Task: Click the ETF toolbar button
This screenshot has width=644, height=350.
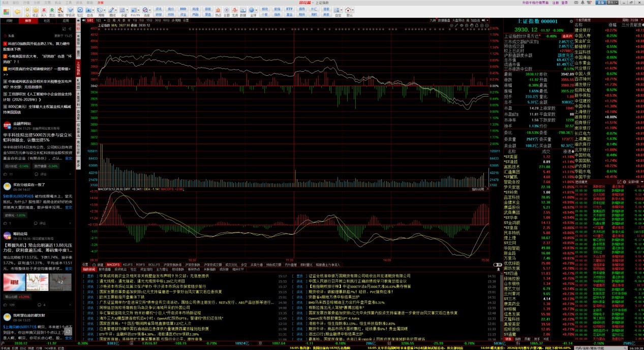Action: 289,9
